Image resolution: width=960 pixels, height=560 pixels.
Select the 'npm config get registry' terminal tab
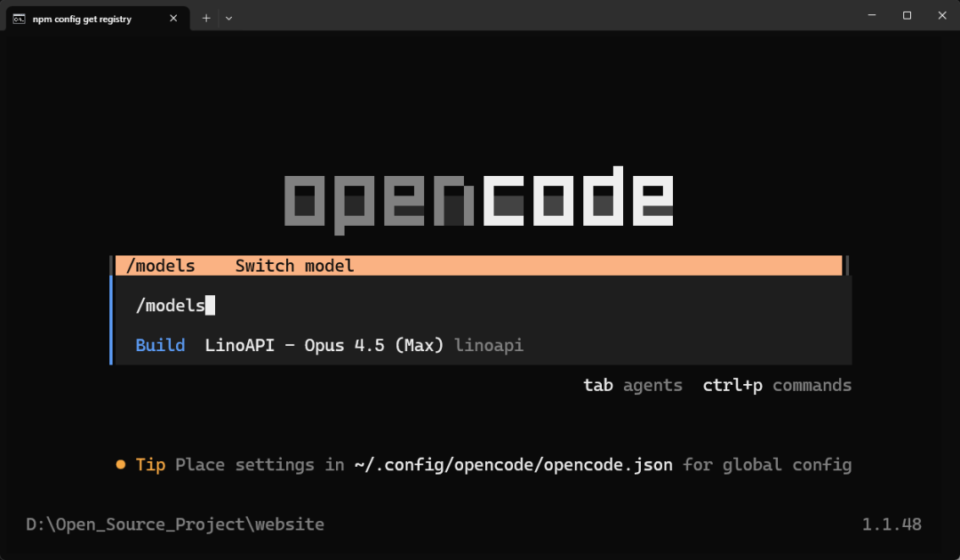tap(98, 19)
